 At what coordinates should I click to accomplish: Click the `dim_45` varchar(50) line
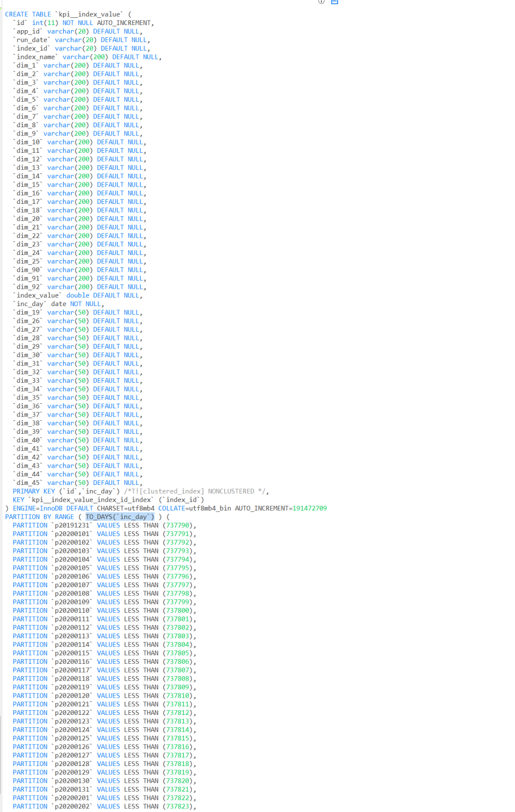pyautogui.click(x=78, y=483)
